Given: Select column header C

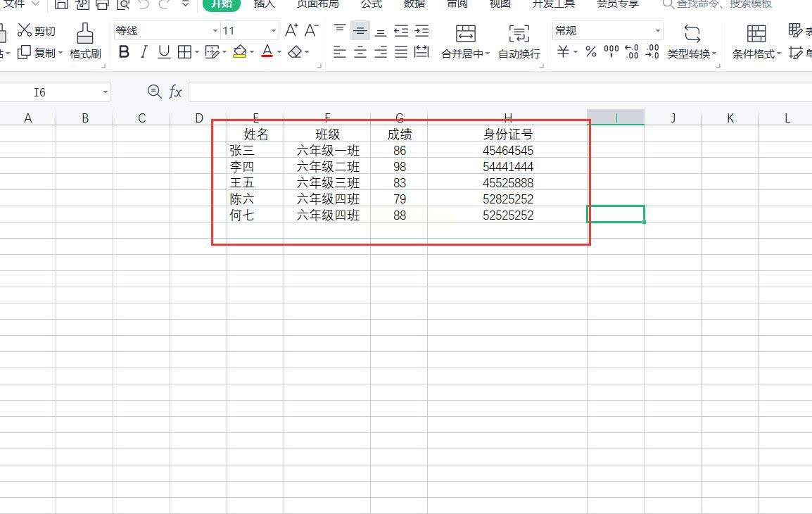Looking at the screenshot, I should (x=142, y=118).
